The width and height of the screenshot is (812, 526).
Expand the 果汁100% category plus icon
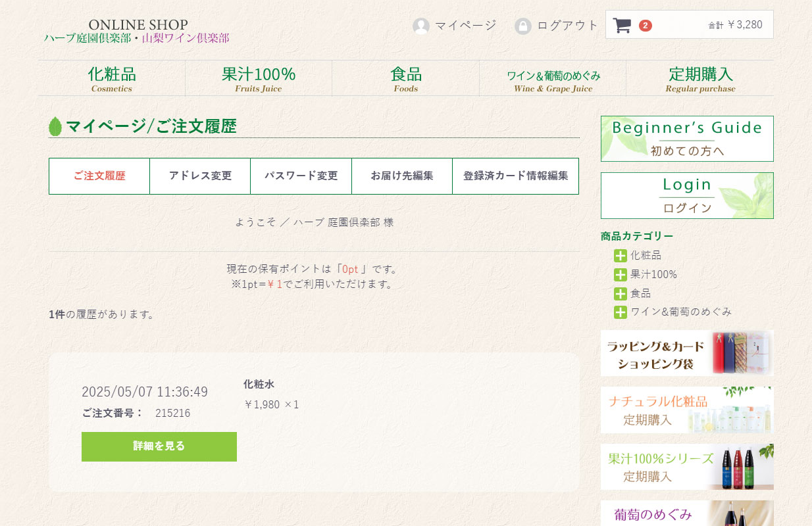[x=620, y=275]
